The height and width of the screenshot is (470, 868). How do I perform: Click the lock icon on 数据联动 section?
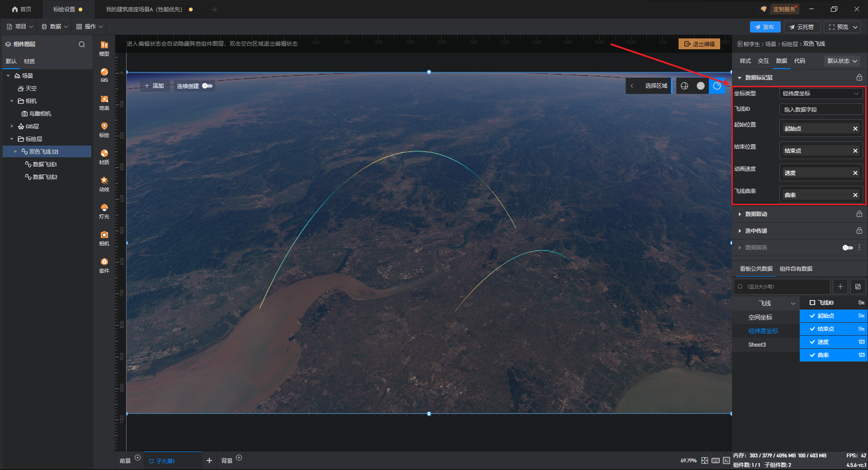(x=859, y=214)
